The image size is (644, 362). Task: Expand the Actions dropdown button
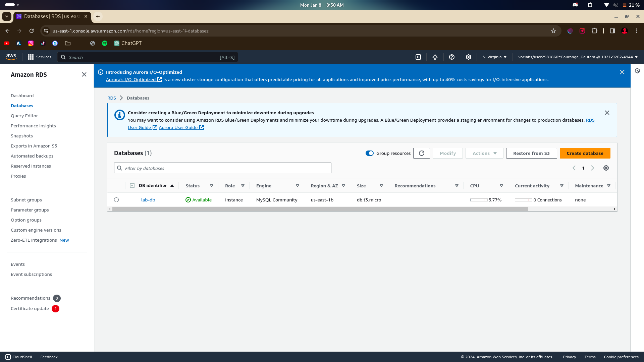(x=484, y=153)
